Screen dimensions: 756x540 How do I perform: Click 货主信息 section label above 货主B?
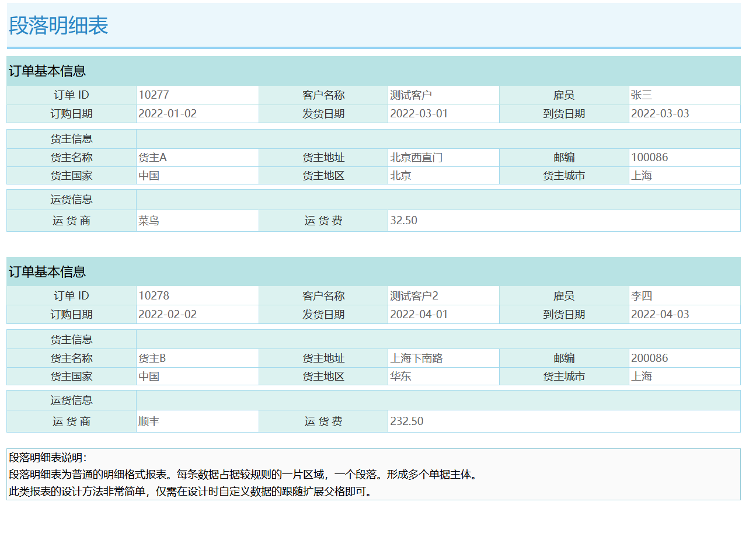pos(71,340)
